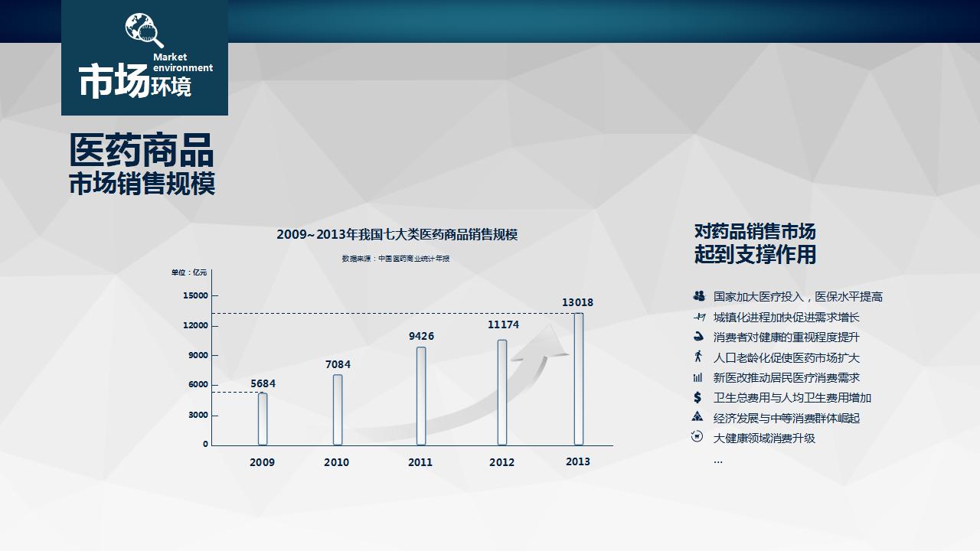This screenshot has width=980, height=551.
Task: Click the data source line 数据来源：中国医药商业统计年报
Action: point(396,259)
